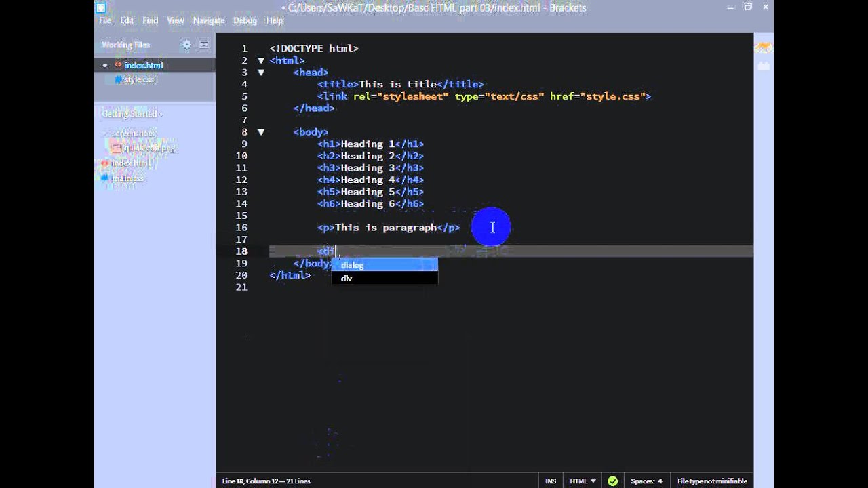Open the Live Preview lightning icon
Screen dimensions: 868x488
764,47
